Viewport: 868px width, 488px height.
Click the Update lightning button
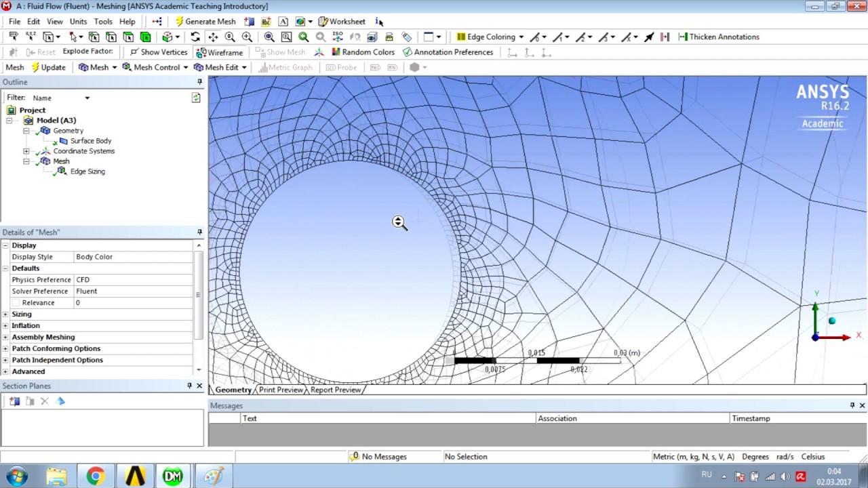click(47, 67)
